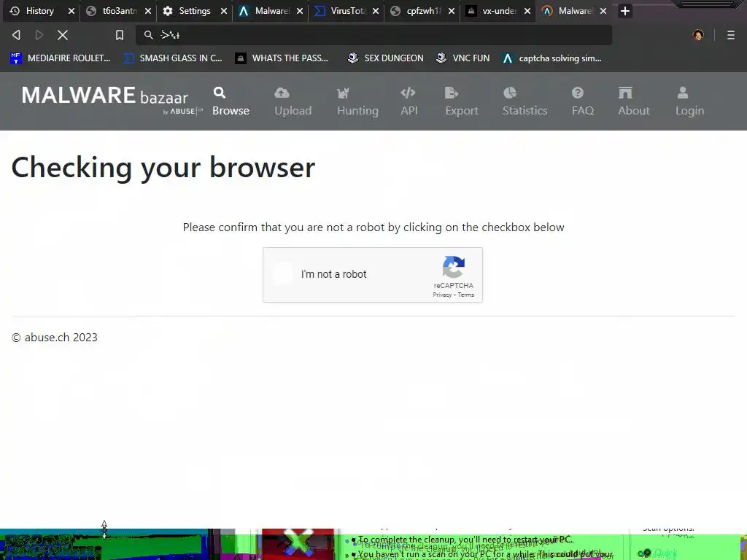Open reCAPTCHA Privacy link
Image resolution: width=747 pixels, height=560 pixels.
pyautogui.click(x=442, y=295)
